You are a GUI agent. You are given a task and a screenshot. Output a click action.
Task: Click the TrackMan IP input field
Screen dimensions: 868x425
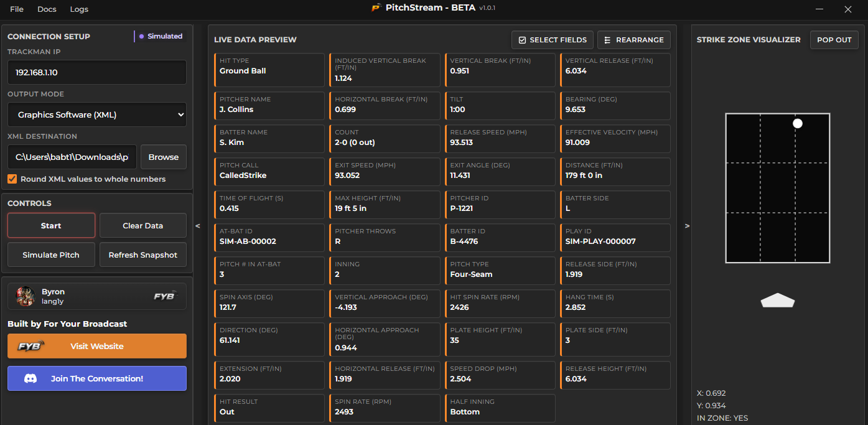pos(97,72)
